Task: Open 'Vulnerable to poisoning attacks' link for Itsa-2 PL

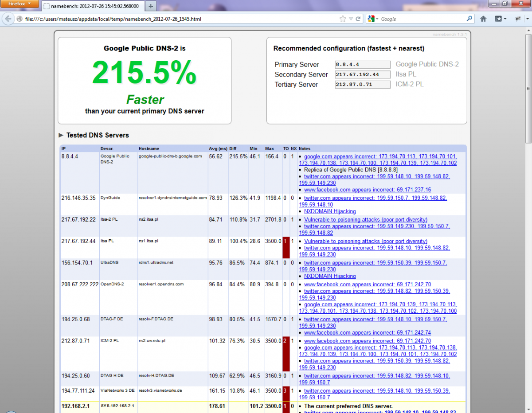Action: pyautogui.click(x=365, y=219)
